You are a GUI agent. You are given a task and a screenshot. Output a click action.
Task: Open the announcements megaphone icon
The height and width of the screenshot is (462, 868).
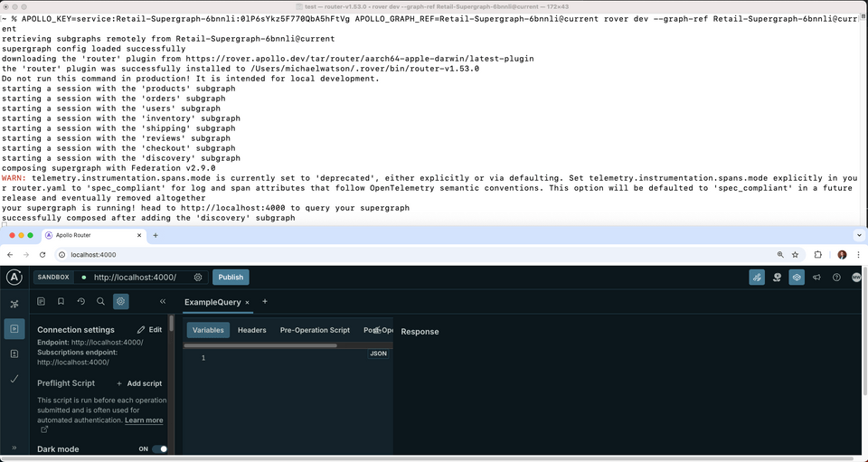[816, 278]
